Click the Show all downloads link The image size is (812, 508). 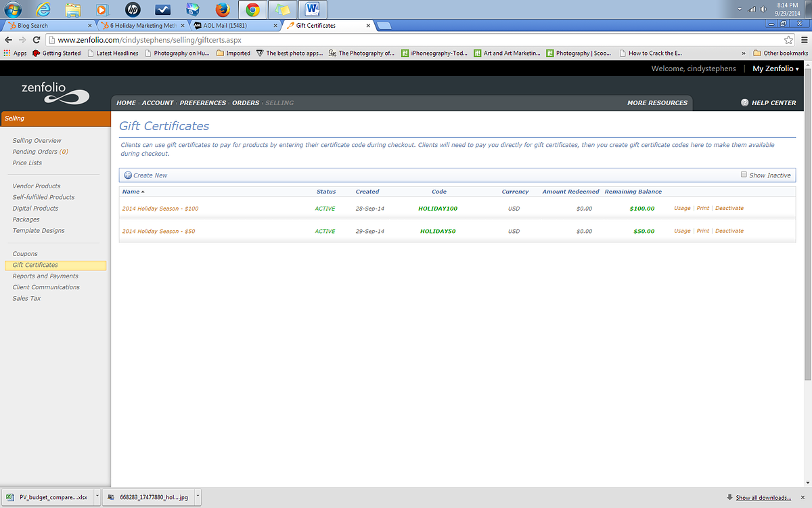[763, 496]
